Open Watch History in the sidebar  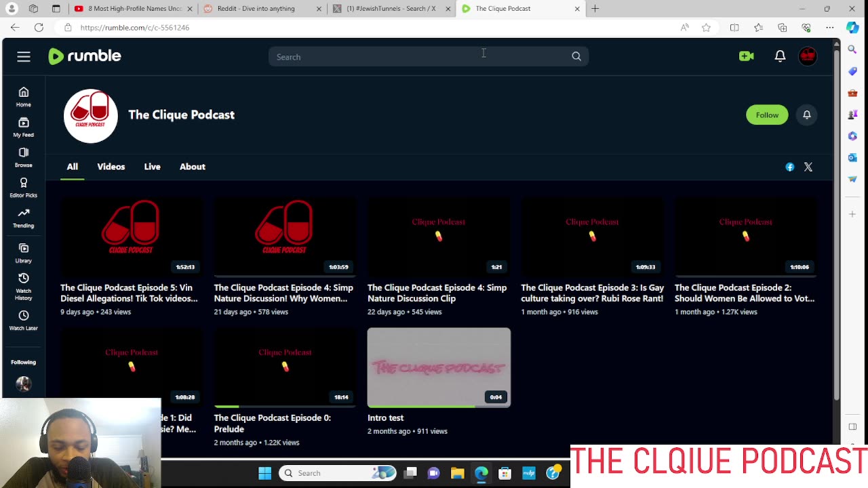(24, 287)
